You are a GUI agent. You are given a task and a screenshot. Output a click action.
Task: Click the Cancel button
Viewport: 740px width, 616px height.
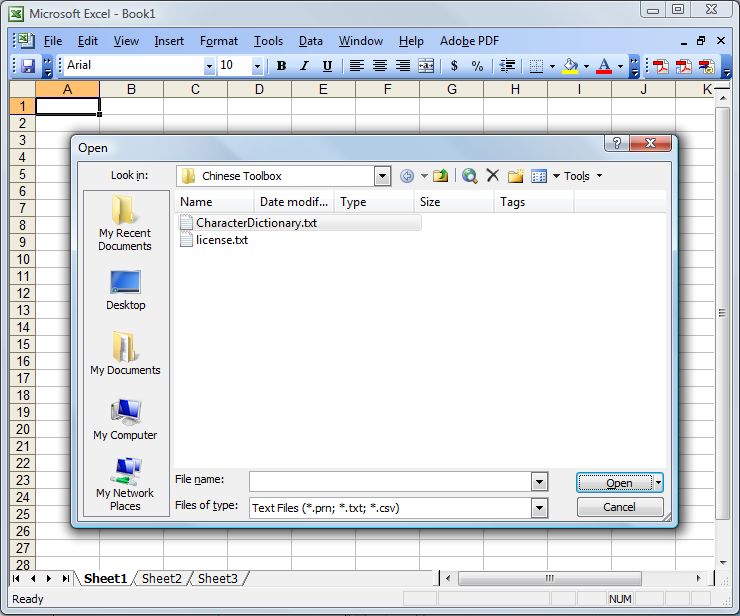[620, 507]
